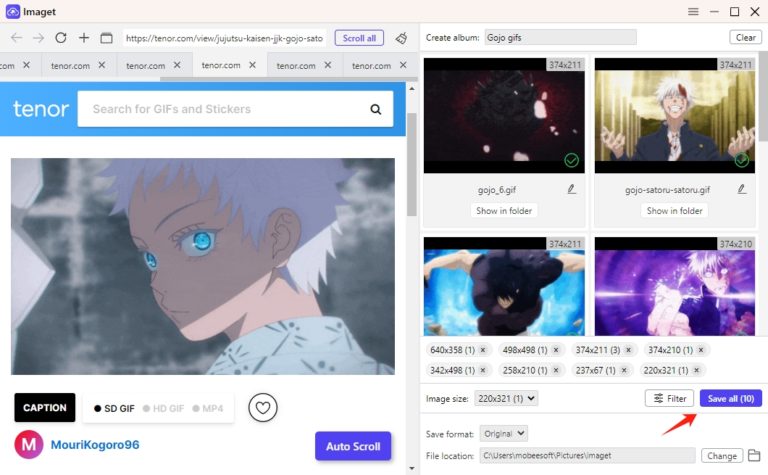Show gojo_6.gif in folder
This screenshot has height=475, width=768.
504,211
